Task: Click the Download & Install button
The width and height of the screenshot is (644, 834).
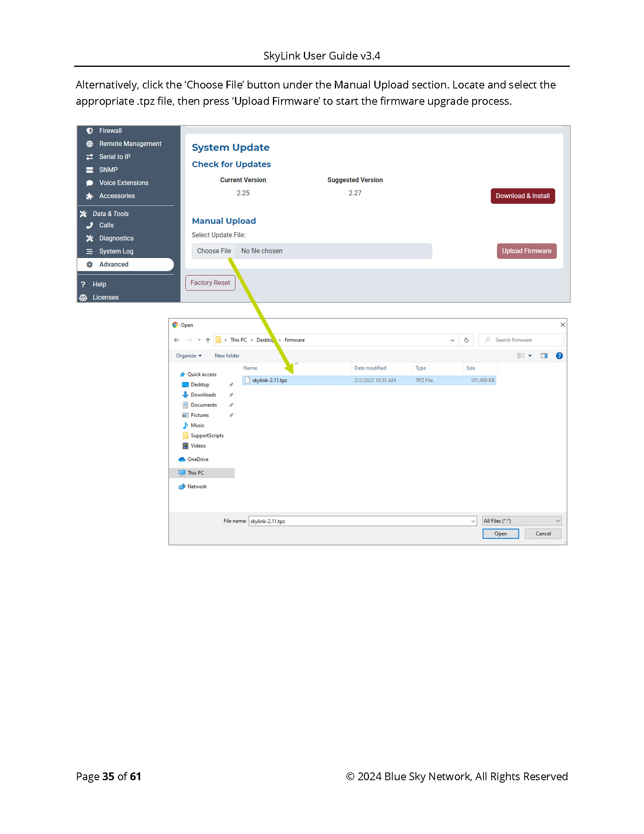Action: point(523,196)
